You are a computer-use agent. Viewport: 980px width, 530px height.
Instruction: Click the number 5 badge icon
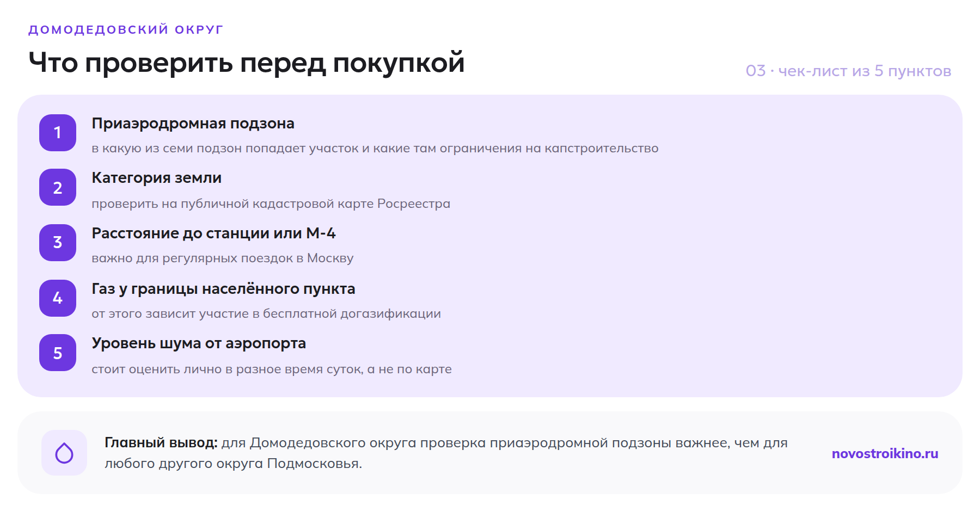[58, 353]
